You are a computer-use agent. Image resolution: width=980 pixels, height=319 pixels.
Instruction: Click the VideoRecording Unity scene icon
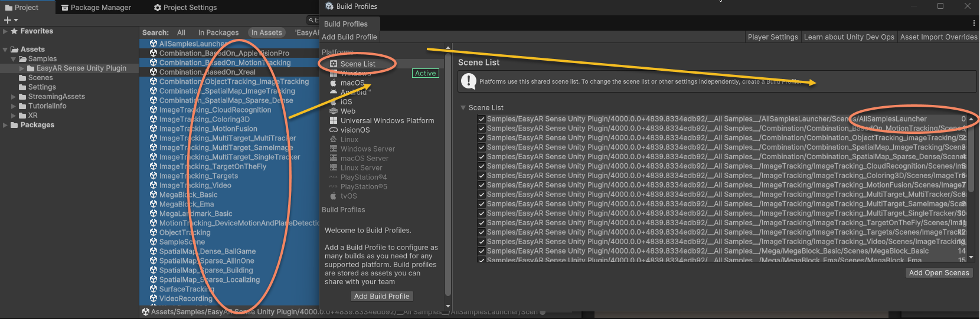tap(153, 298)
